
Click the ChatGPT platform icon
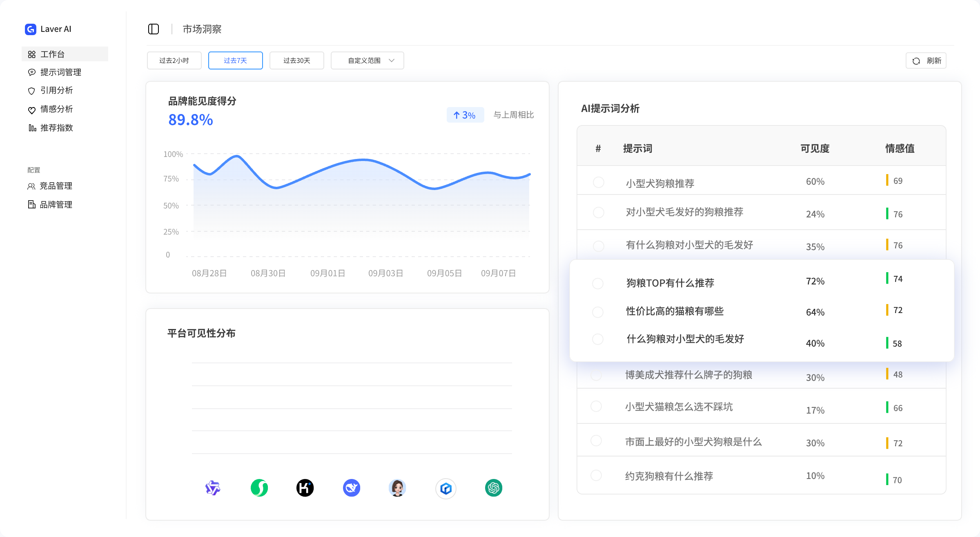pyautogui.click(x=494, y=488)
